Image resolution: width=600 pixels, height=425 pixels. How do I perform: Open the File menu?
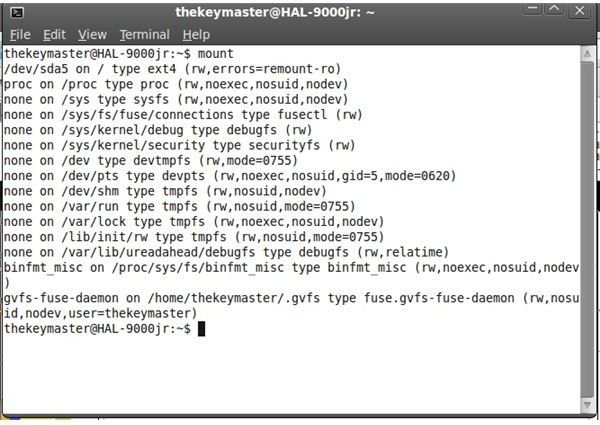coord(20,35)
